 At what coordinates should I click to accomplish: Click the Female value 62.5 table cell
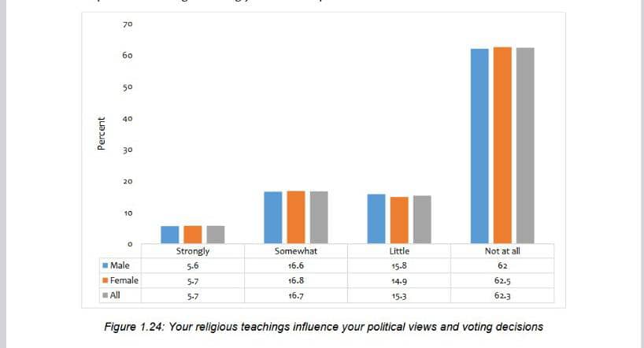(x=502, y=281)
